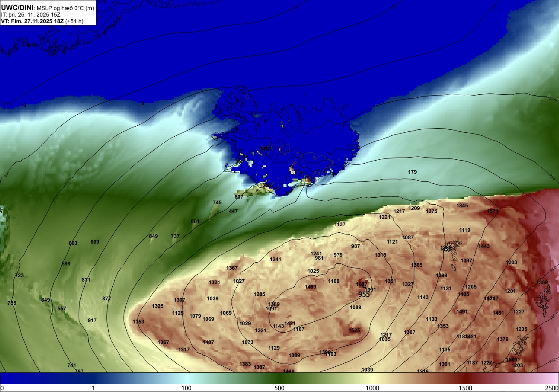Click the 1327 height value

[x=408, y=284]
